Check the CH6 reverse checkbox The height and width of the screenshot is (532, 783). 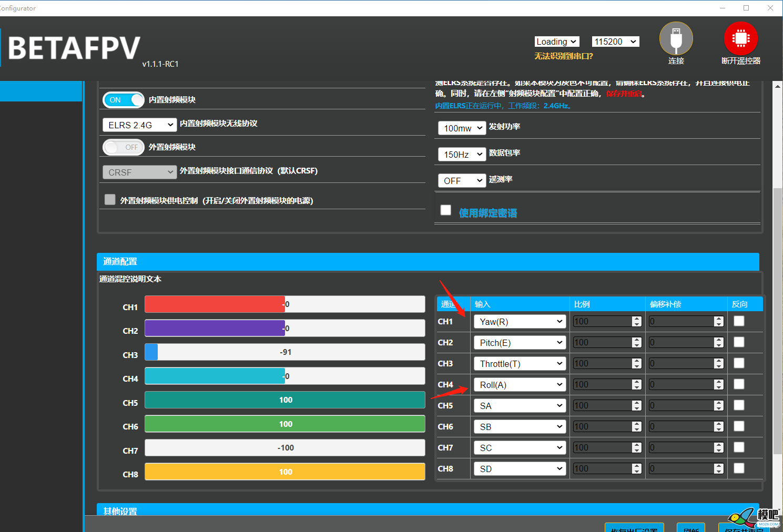pos(739,426)
